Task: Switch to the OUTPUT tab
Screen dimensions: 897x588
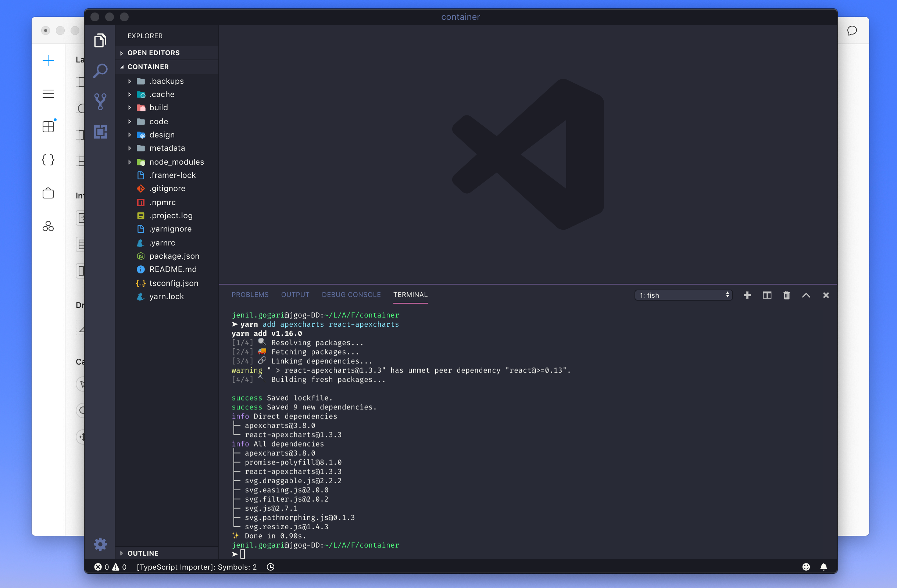Action: coord(295,295)
